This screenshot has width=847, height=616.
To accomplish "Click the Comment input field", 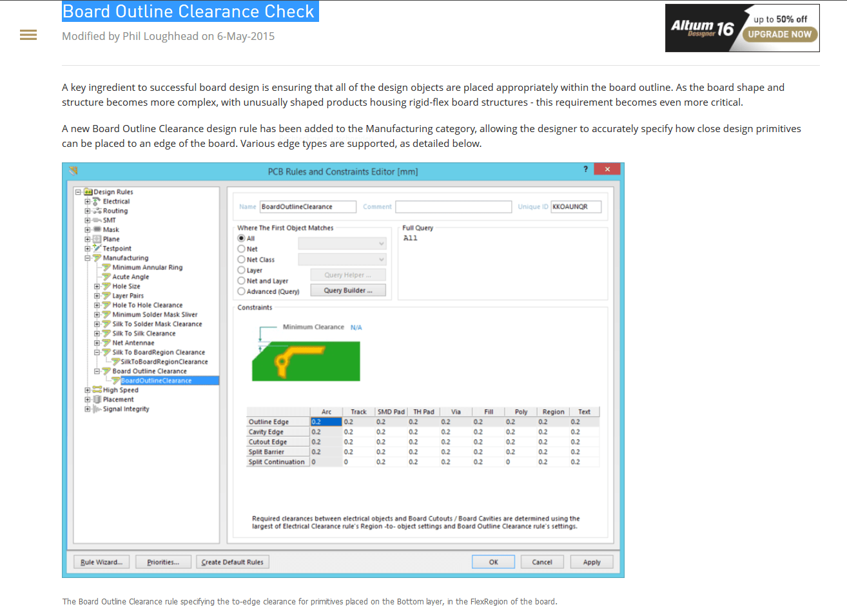I will 453,207.
